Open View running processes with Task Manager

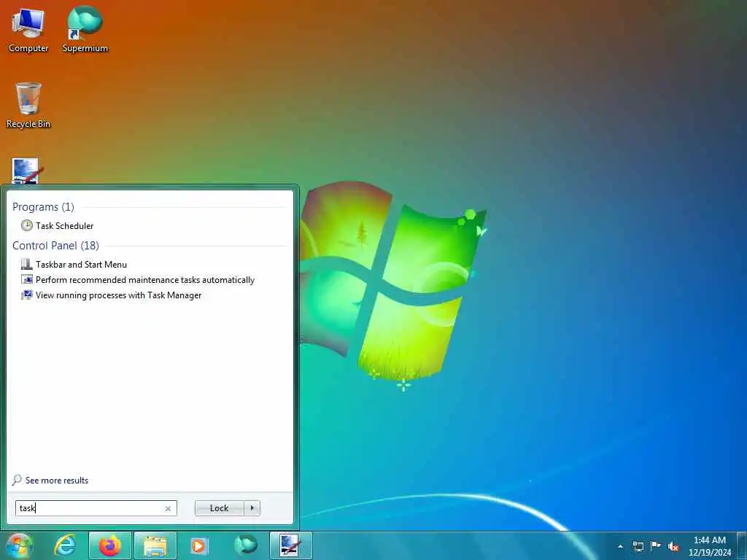click(118, 295)
